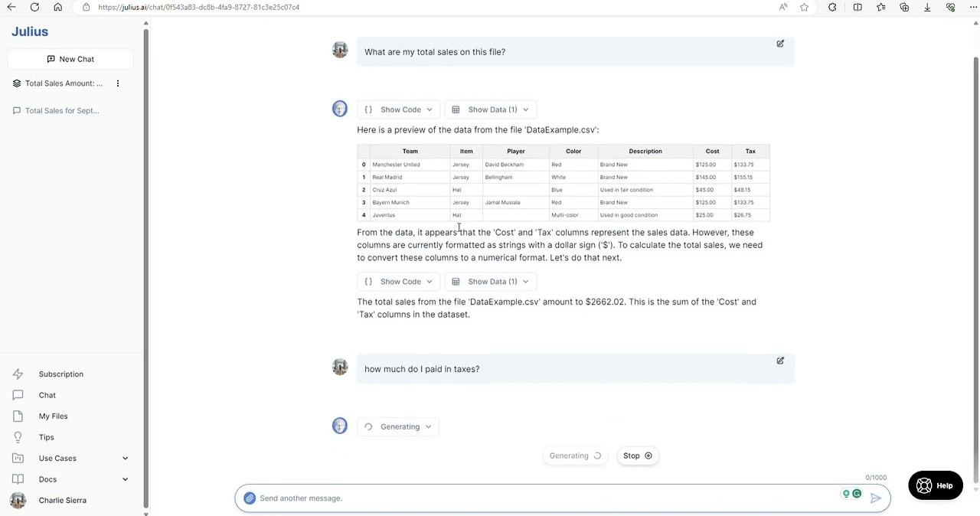Expand first Show Code dropdown

[x=398, y=109]
